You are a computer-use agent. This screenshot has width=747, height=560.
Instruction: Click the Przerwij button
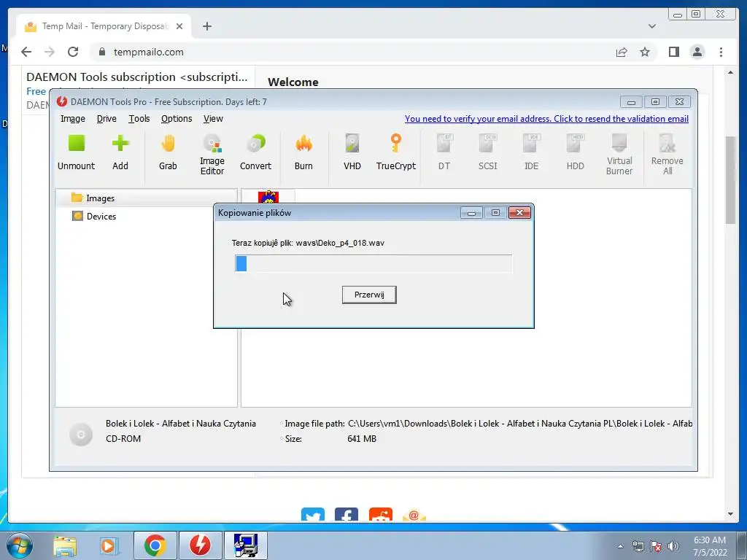point(369,295)
